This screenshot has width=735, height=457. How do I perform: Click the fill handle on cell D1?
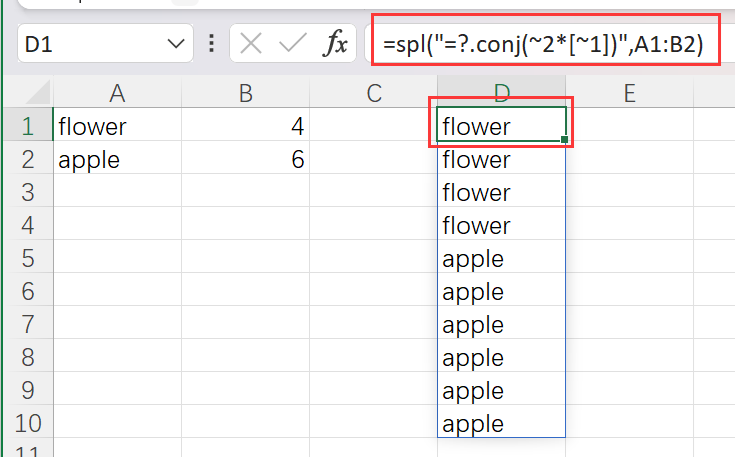565,140
